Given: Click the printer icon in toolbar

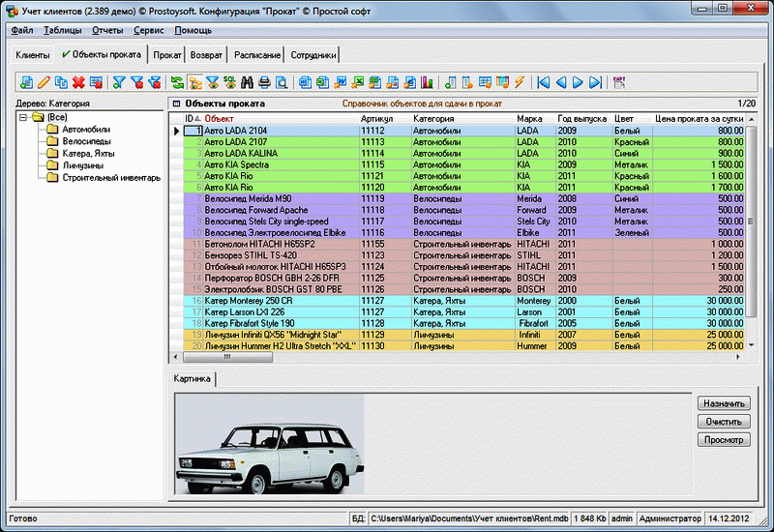Looking at the screenshot, I should click(x=264, y=82).
